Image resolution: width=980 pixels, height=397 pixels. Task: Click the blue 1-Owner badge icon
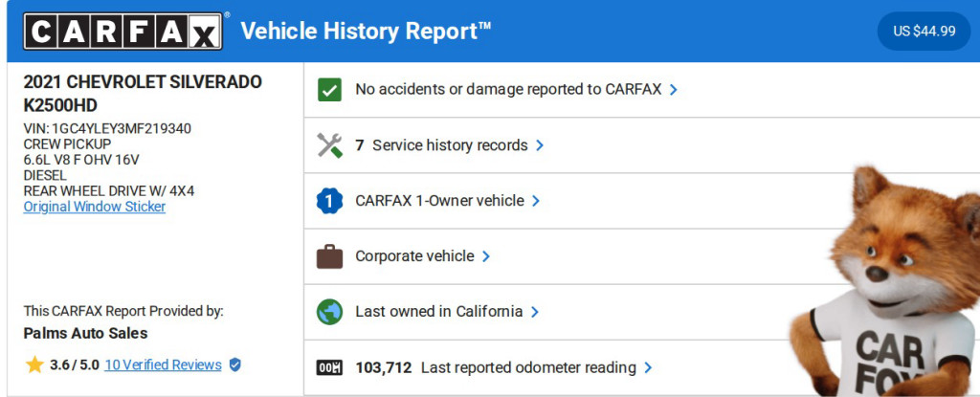(329, 201)
